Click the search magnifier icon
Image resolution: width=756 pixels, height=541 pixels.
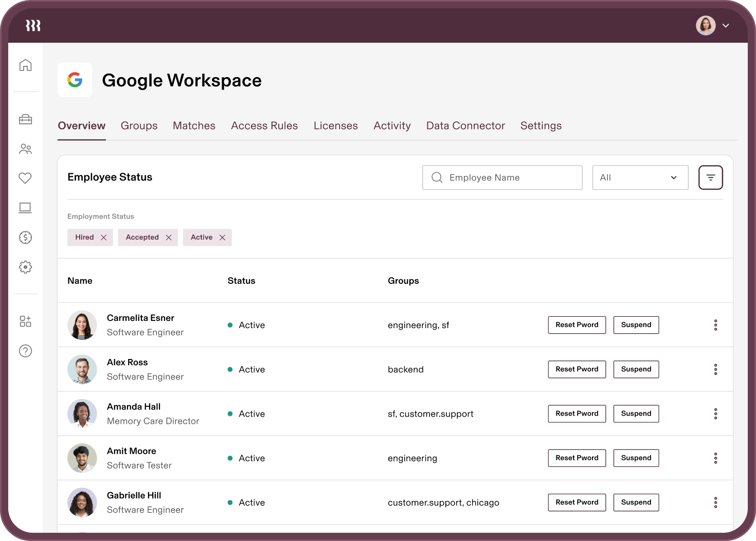[x=437, y=177]
